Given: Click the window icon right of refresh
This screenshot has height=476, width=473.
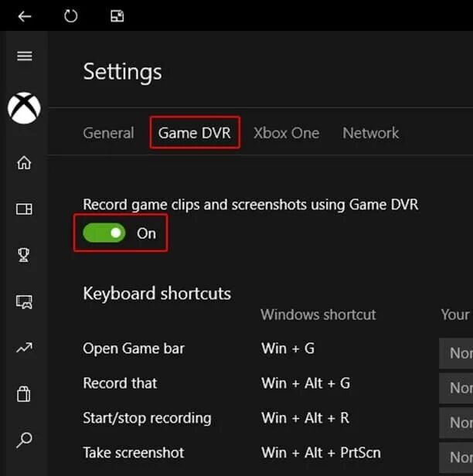Looking at the screenshot, I should tap(117, 15).
